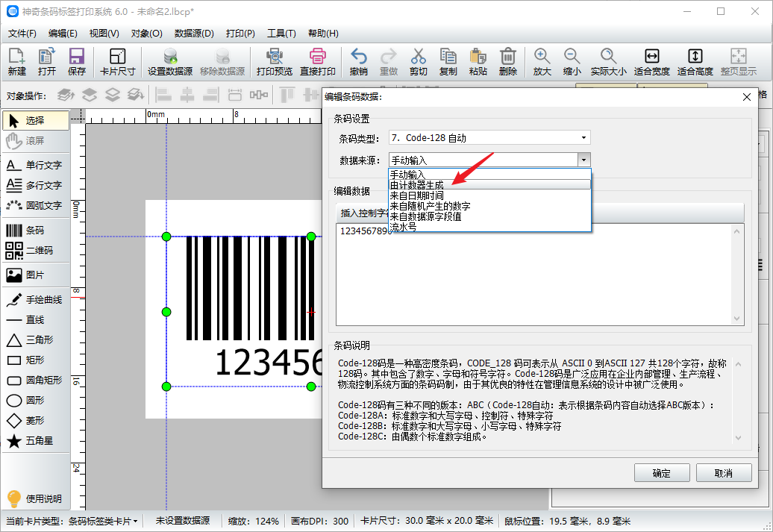
Task: Open the 工具(T) menu
Action: click(281, 34)
